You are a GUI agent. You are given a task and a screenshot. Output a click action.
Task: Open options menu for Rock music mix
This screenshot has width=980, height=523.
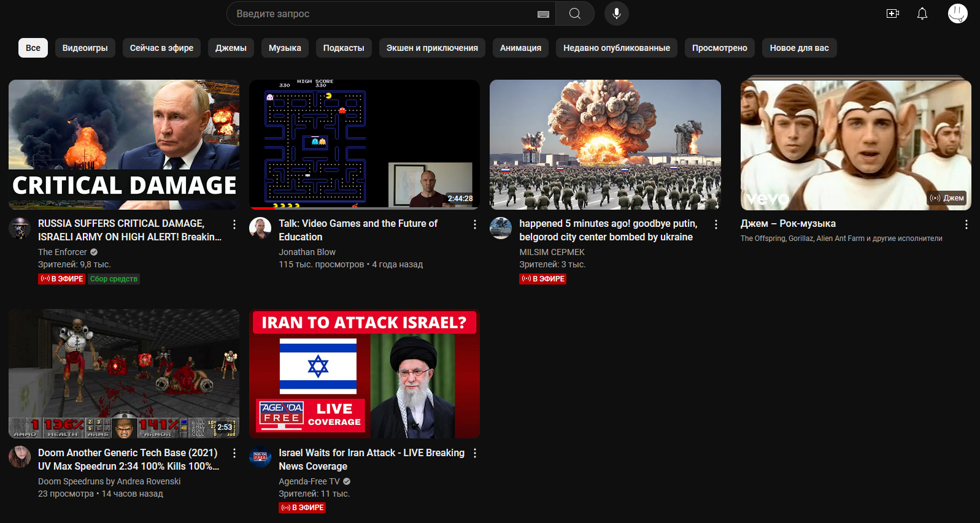click(966, 224)
